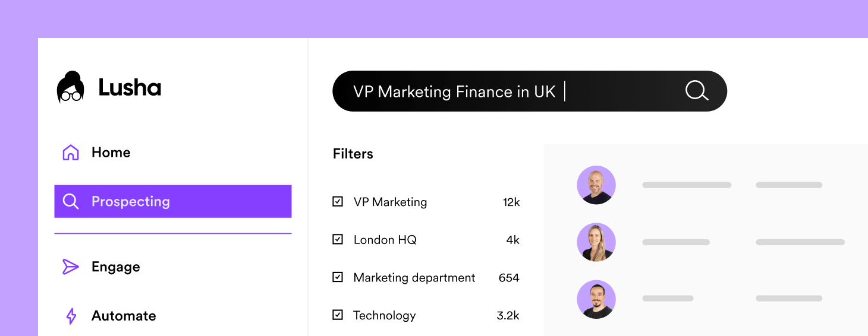Go to the Engage section
The height and width of the screenshot is (336, 868).
116,267
